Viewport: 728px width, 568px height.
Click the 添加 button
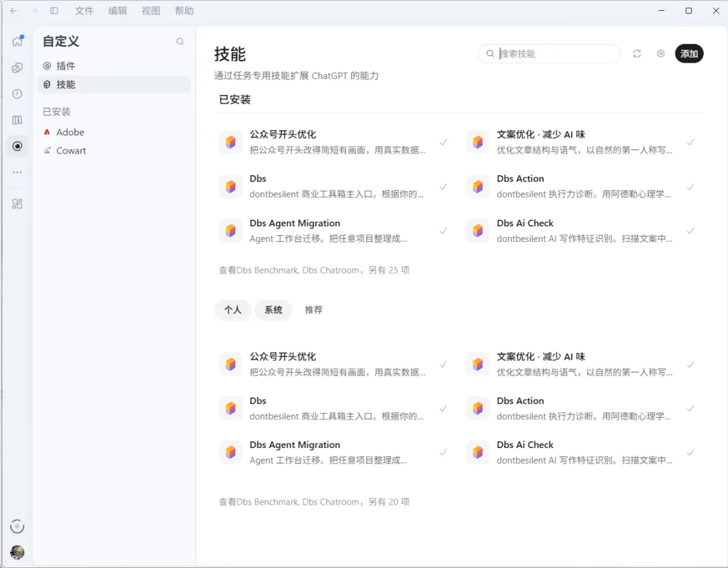[x=689, y=54]
